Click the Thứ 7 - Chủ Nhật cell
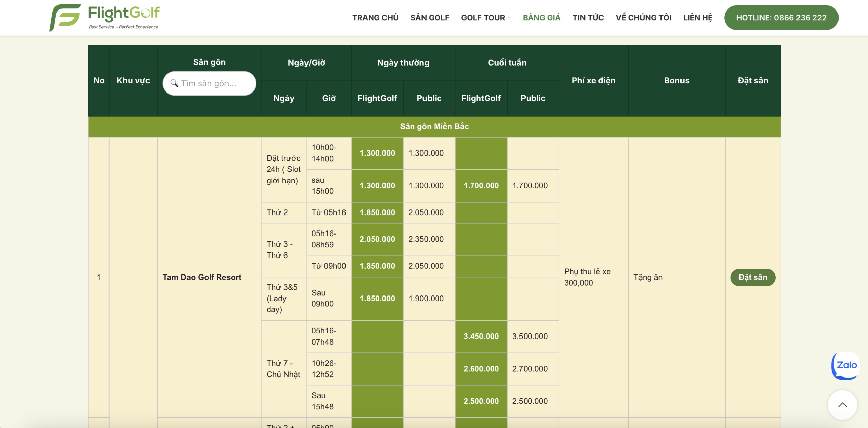 point(284,369)
